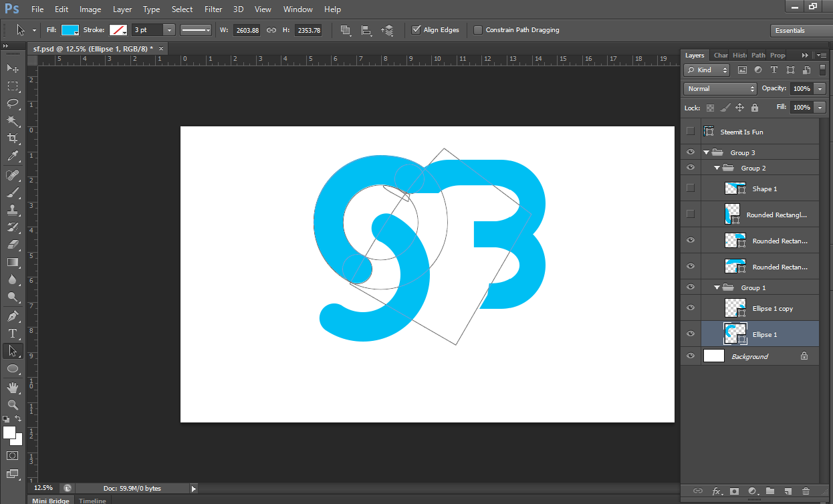Show the Steemit Is Fun layer
Viewport: 833px width, 504px height.
click(x=691, y=132)
